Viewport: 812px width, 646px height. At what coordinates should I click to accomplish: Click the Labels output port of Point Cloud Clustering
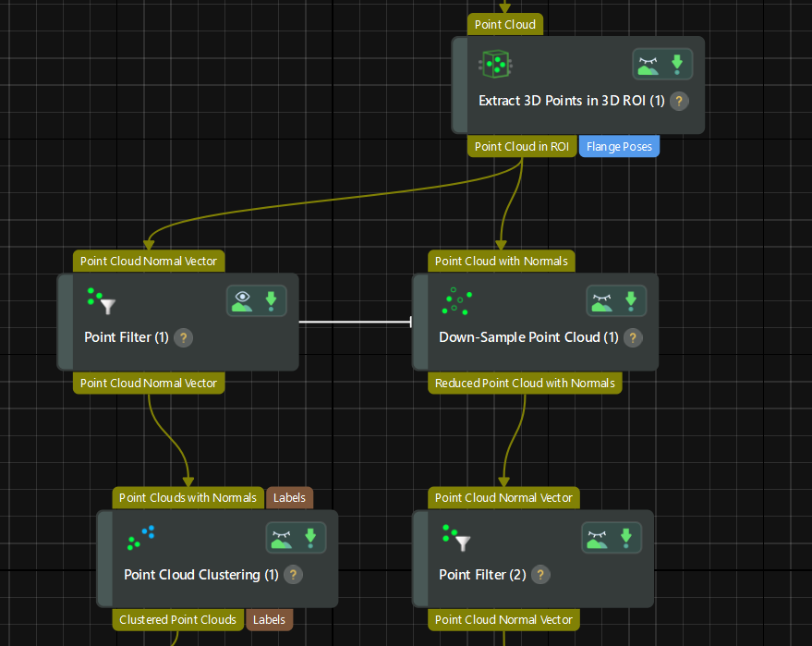click(269, 619)
